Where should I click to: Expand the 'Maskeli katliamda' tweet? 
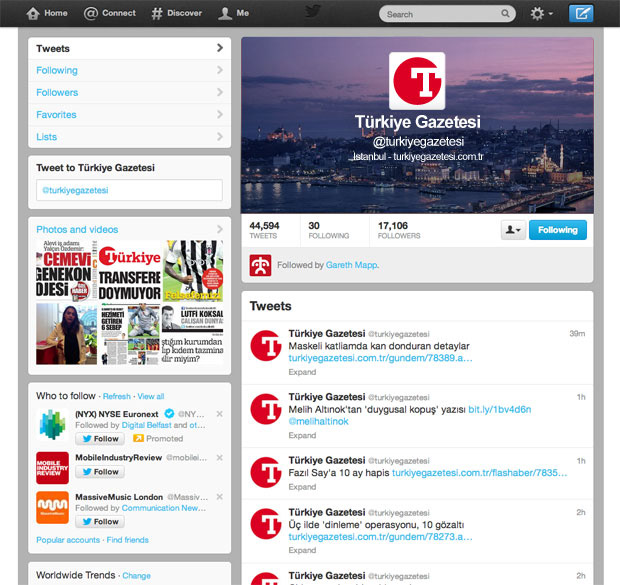302,372
